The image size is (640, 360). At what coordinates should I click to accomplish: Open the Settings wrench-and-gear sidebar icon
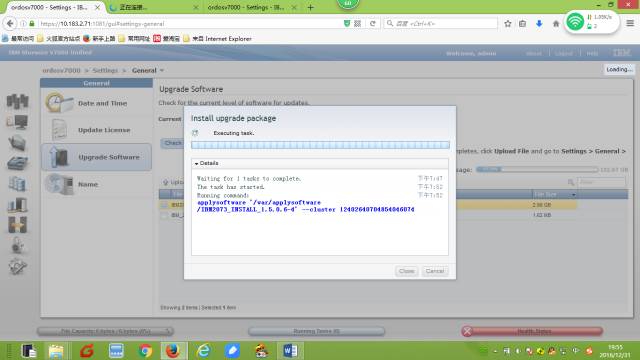pos(17,266)
